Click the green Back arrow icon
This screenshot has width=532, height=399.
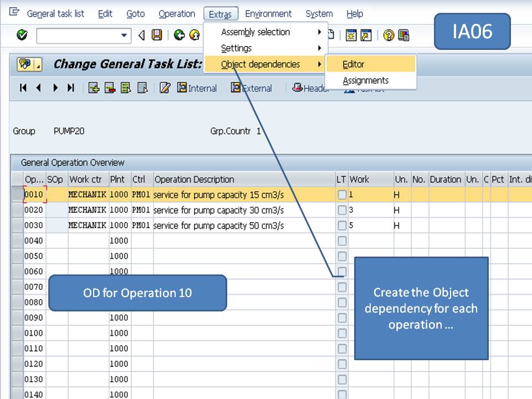click(x=179, y=35)
